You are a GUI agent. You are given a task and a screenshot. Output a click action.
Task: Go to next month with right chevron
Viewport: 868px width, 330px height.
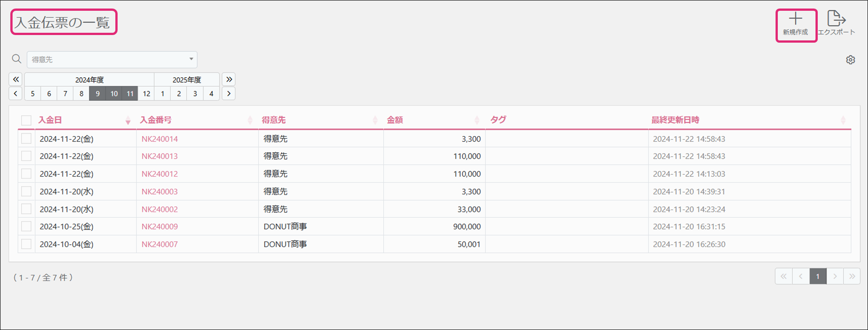click(229, 93)
